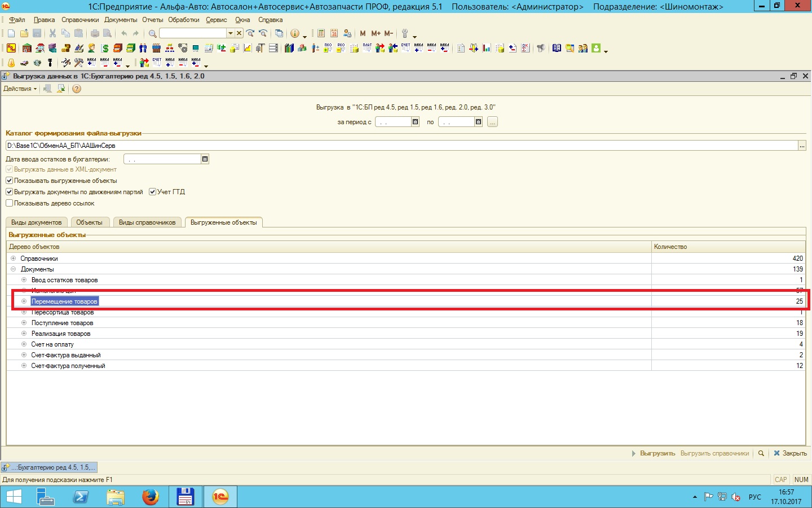Click the user with padlock icon

point(347,33)
